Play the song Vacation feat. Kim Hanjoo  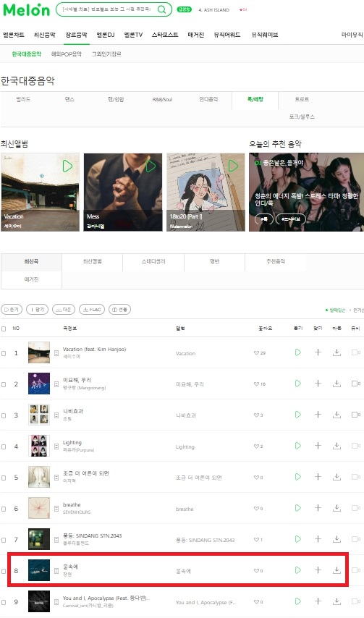(x=298, y=352)
